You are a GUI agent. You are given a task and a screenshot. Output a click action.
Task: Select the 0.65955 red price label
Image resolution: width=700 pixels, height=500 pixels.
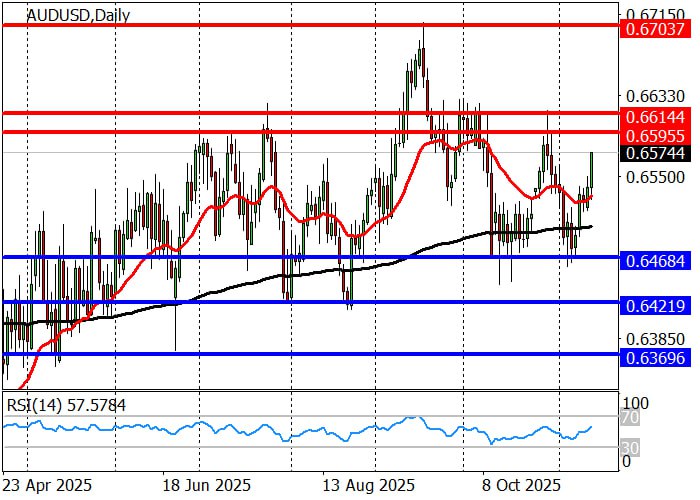point(656,134)
